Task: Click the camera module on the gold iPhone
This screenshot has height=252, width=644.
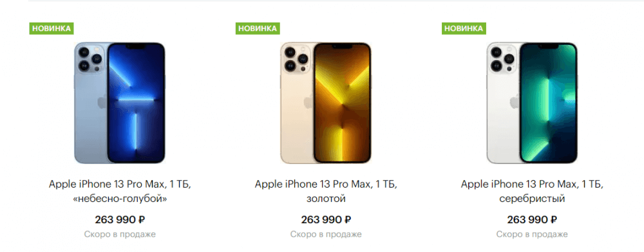Action: 296,59
